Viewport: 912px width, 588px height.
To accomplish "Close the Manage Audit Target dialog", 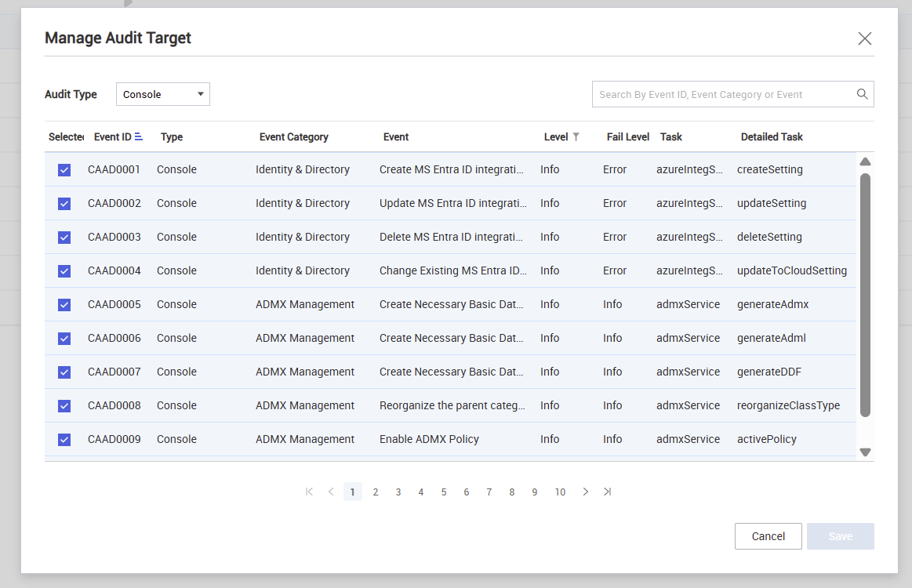I will pos(864,38).
